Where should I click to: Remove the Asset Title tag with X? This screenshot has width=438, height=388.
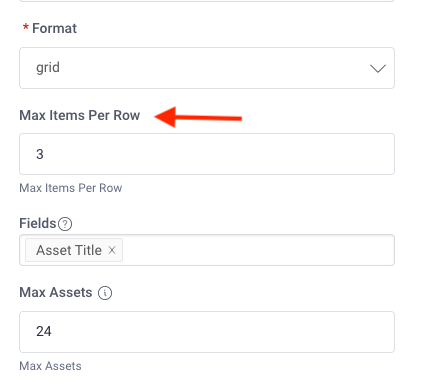[x=112, y=250]
